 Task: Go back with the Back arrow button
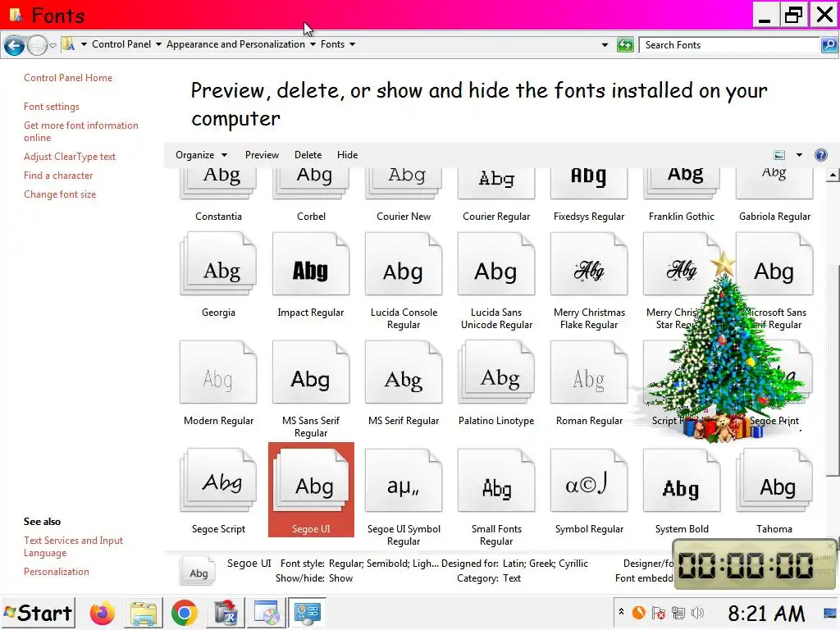pyautogui.click(x=15, y=46)
